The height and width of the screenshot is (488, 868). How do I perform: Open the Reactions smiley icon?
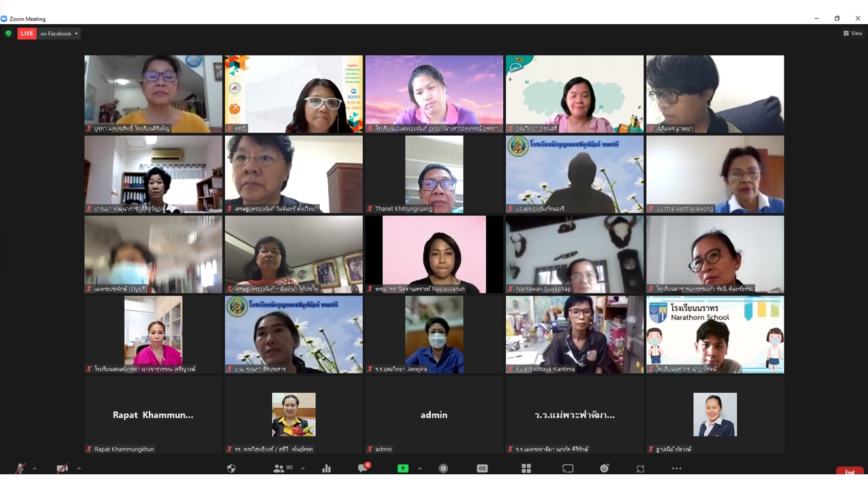(604, 468)
